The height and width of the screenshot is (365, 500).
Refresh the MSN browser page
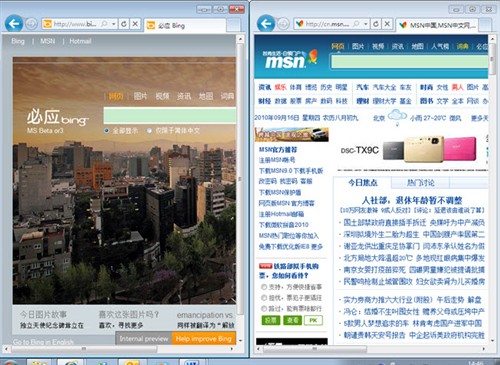pos(376,24)
